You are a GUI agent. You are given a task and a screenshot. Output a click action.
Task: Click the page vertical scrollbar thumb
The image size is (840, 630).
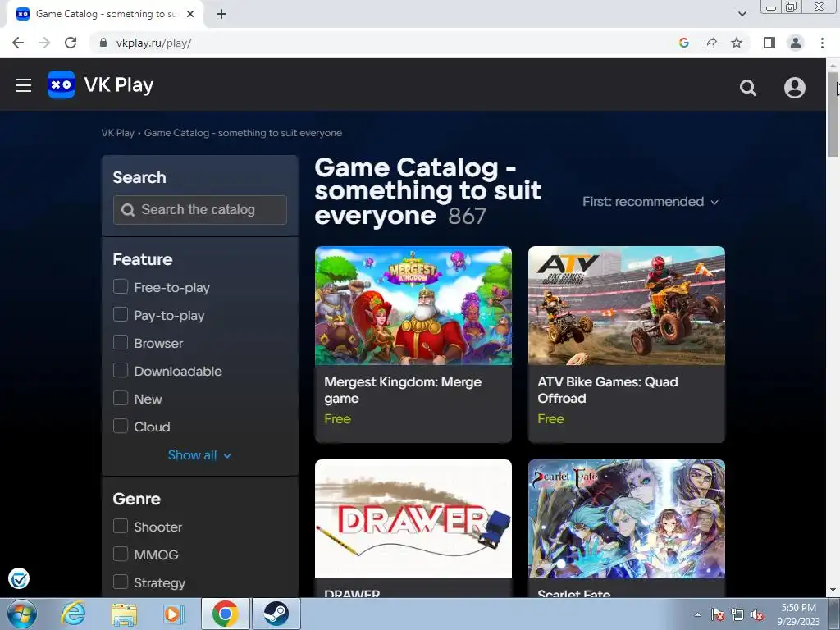[833, 114]
